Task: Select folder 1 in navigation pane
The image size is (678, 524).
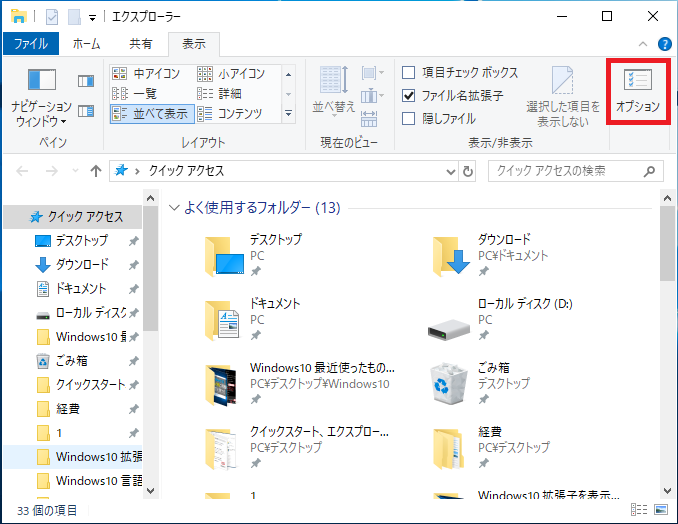Action: pyautogui.click(x=73, y=433)
